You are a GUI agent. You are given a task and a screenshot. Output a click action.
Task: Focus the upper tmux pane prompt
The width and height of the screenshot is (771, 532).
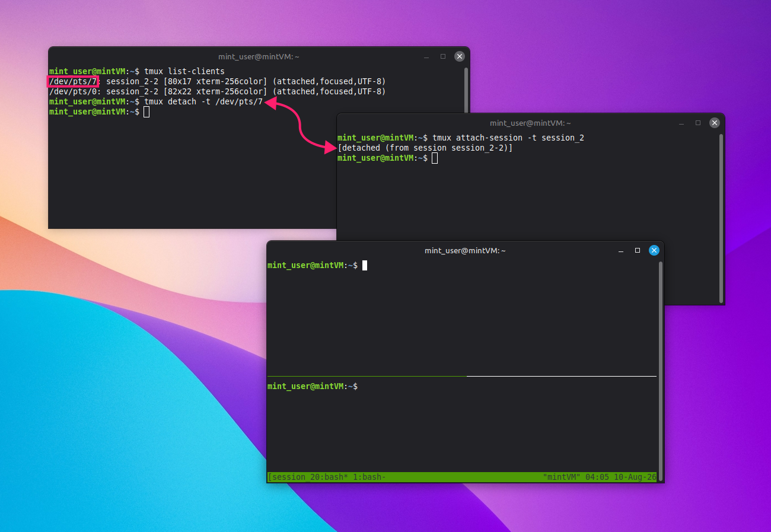pyautogui.click(x=313, y=265)
